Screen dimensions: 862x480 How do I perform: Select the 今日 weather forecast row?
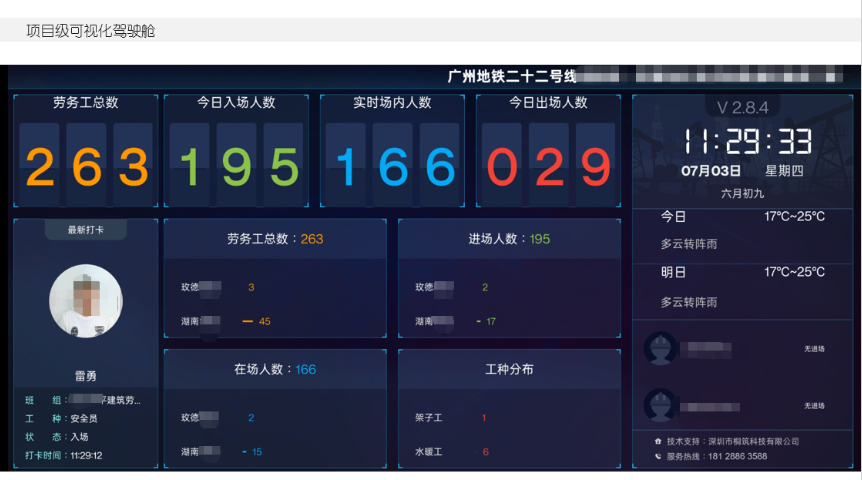tap(742, 230)
